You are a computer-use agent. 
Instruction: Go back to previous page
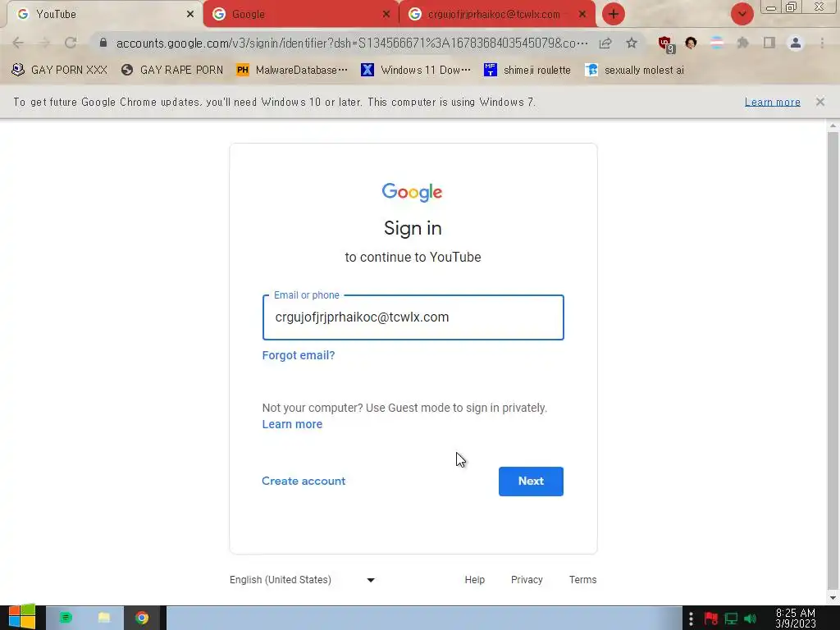(18, 43)
